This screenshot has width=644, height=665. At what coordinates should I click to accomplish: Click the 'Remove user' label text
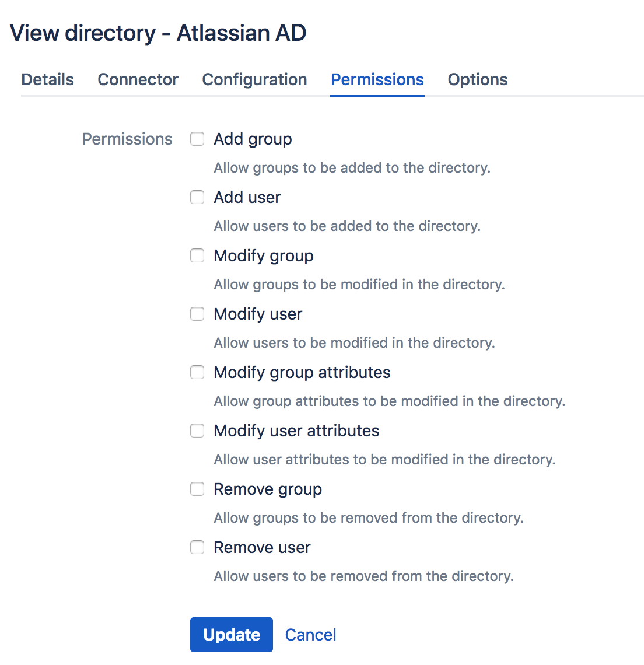pos(262,548)
